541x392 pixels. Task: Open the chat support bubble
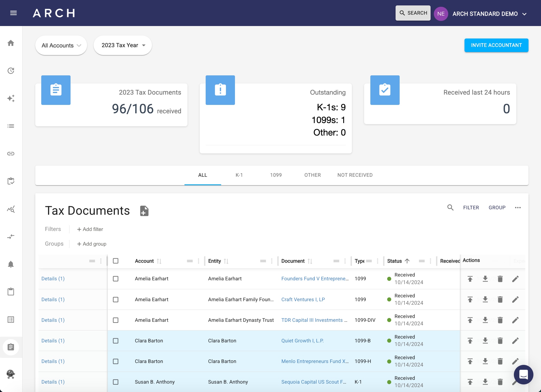523,374
